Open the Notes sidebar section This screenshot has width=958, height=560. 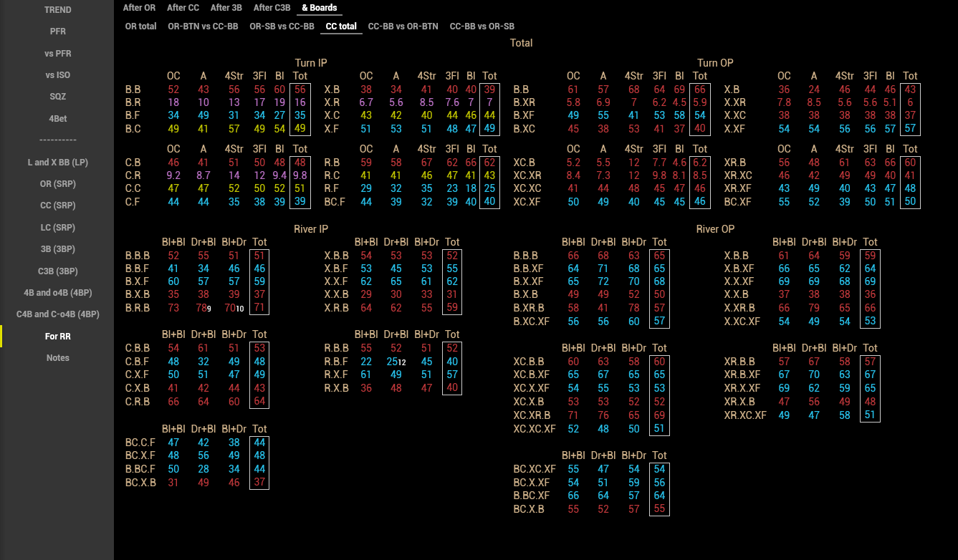click(57, 357)
